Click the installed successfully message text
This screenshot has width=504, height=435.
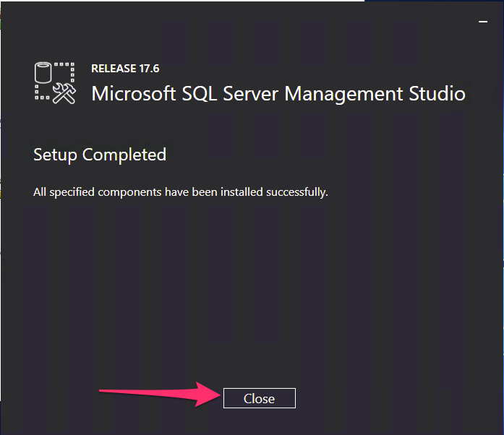(181, 192)
